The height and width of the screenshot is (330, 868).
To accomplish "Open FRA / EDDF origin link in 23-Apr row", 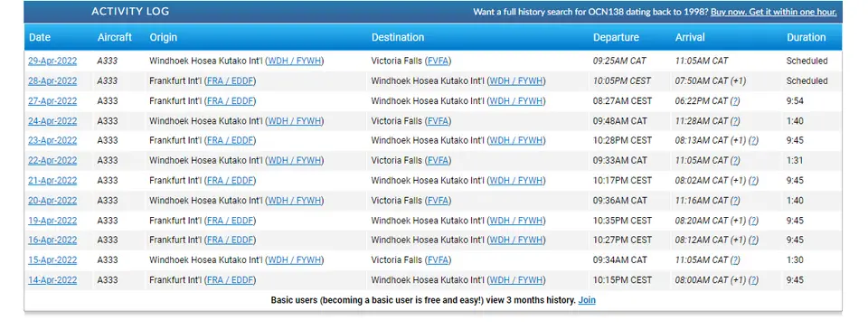I will click(231, 141).
